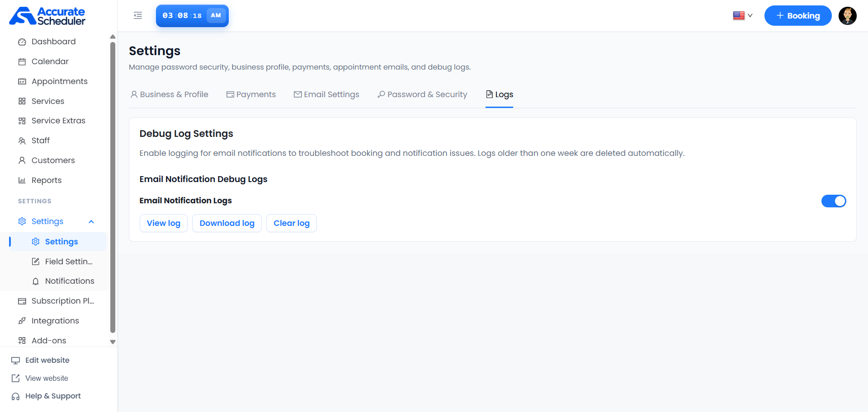Click the sidebar collapse hamburger icon
The height and width of the screenshot is (412, 868).
pos(138,15)
